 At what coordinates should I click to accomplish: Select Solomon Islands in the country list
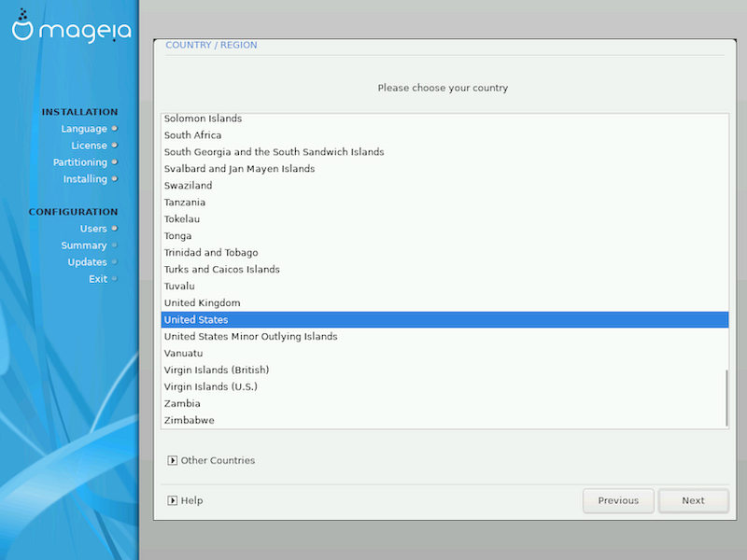(x=445, y=119)
